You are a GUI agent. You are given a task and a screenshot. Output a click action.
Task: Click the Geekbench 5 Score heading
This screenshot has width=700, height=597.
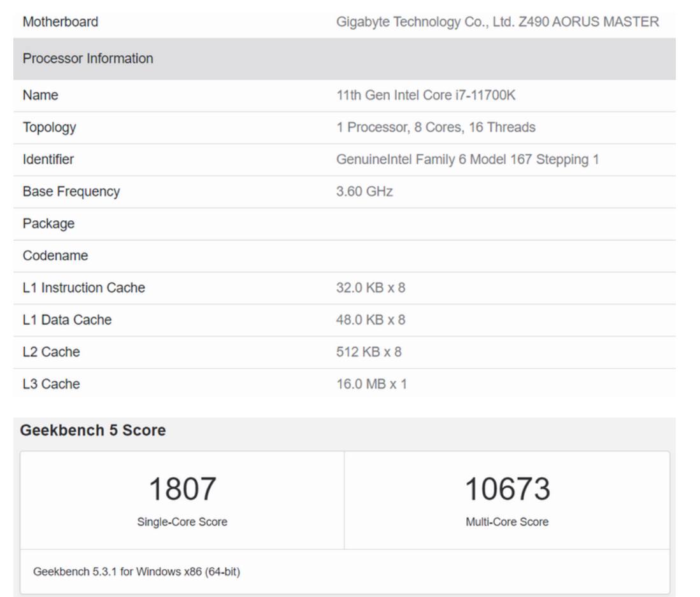coord(93,430)
